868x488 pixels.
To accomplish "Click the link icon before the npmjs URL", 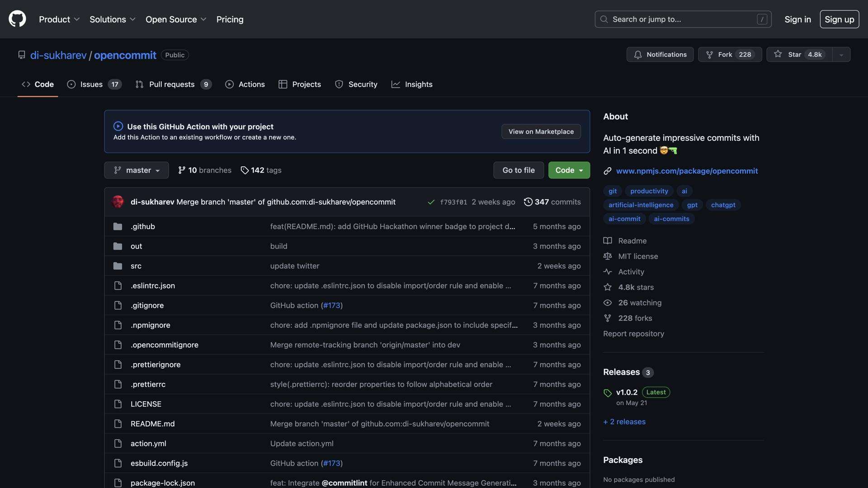I will (607, 171).
